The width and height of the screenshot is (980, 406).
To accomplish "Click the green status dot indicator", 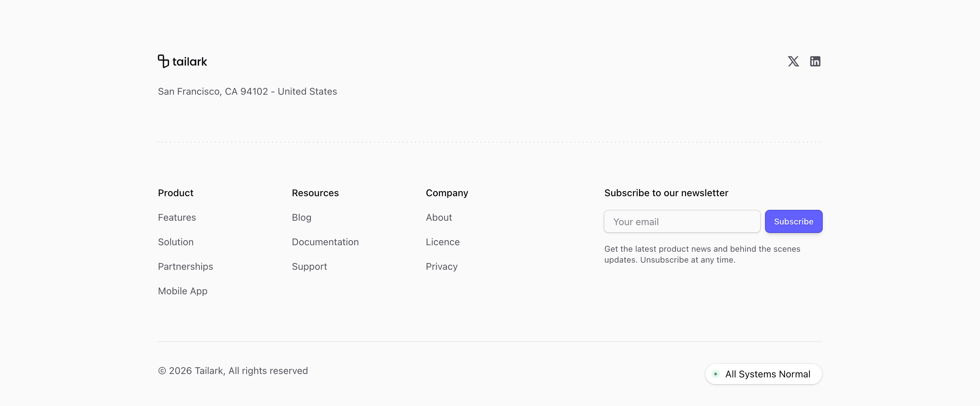I will (715, 374).
